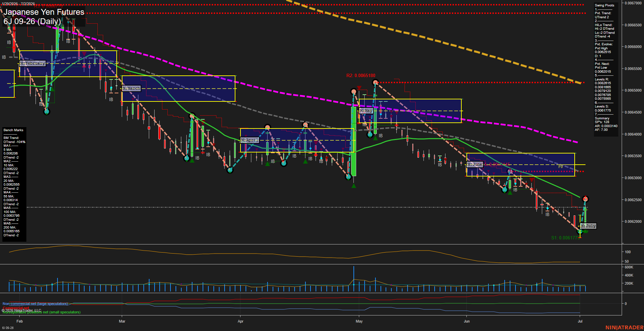644x331 pixels.
Task: Click the 'Feb' time axis label
Action: (x=20, y=321)
